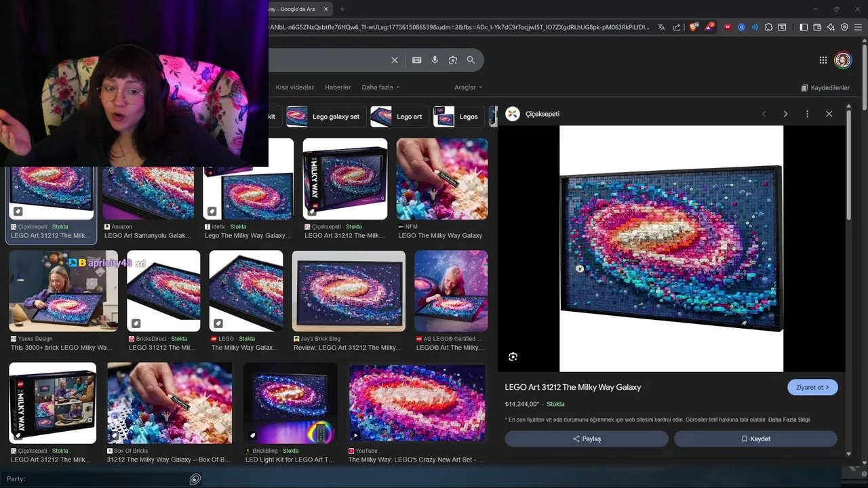868x488 pixels.
Task: Click the magnifier search submit icon
Action: (x=471, y=60)
